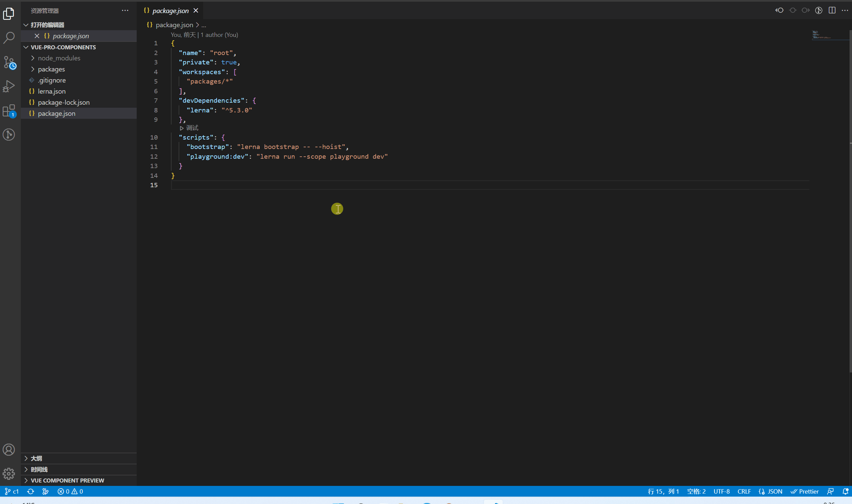The width and height of the screenshot is (852, 504).
Task: Click the "lerna bootstrap -- --hoist" string
Action: (x=291, y=147)
